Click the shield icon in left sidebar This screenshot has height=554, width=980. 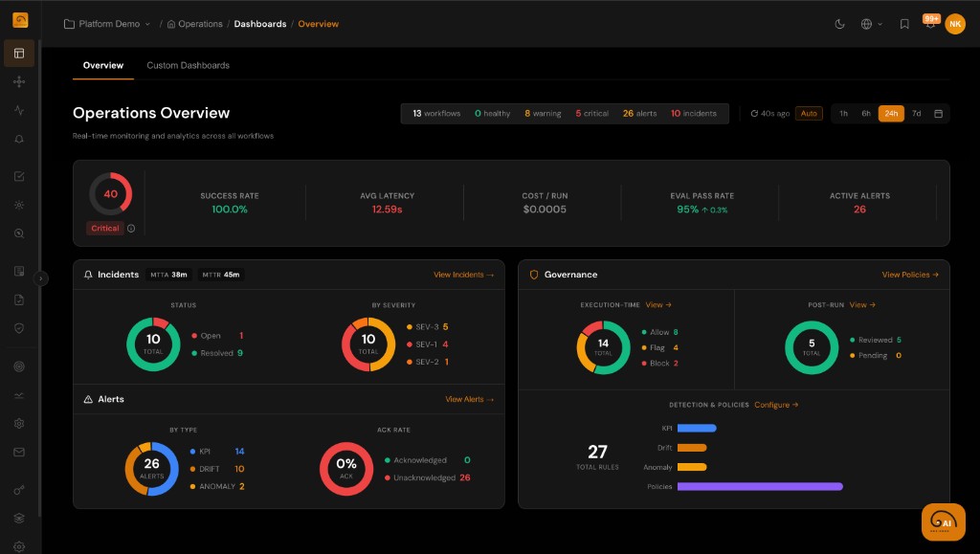coord(19,327)
